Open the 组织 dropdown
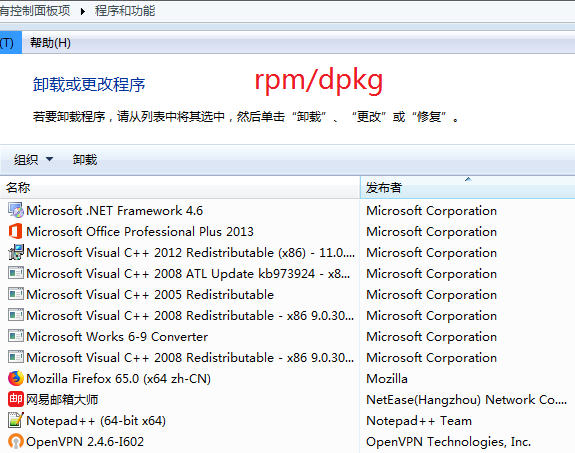The image size is (575, 453). pyautogui.click(x=33, y=160)
